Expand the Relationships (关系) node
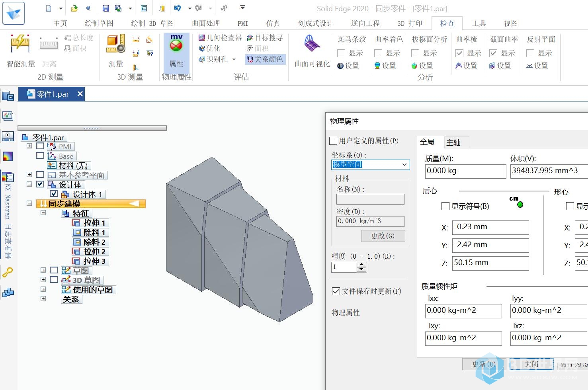 [43, 299]
